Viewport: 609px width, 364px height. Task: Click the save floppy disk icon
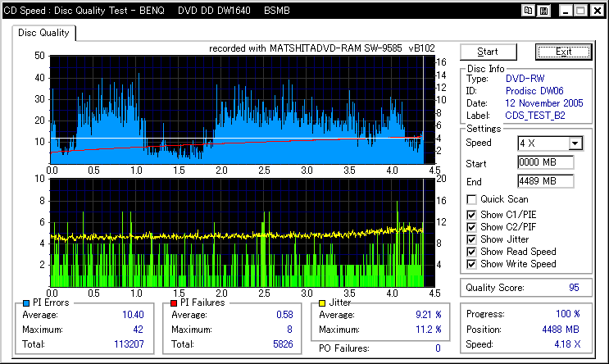coord(543,11)
